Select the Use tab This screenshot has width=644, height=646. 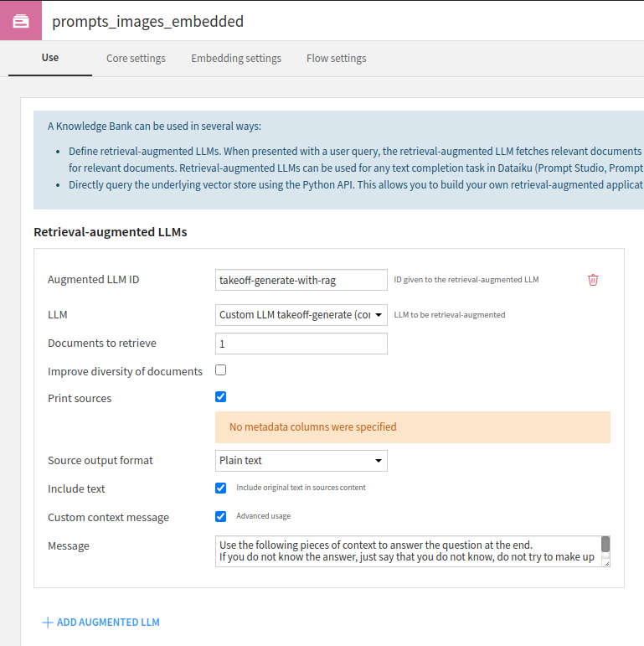[50, 58]
